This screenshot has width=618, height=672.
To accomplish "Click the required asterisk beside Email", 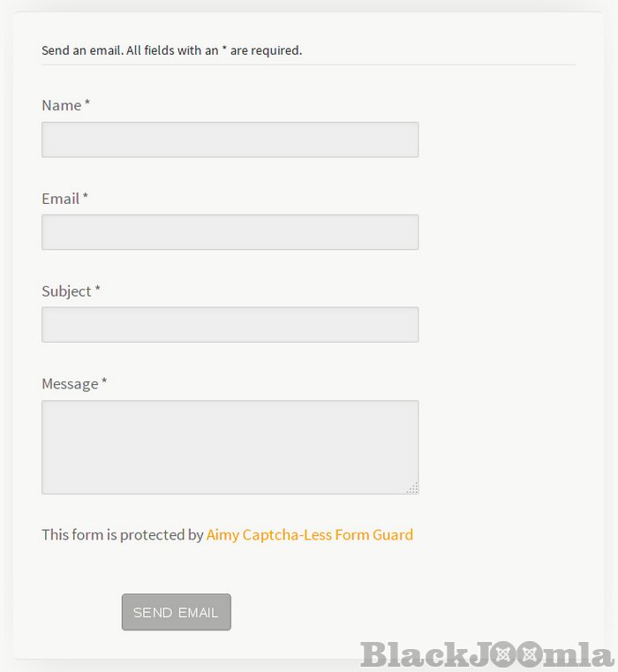I will point(86,199).
